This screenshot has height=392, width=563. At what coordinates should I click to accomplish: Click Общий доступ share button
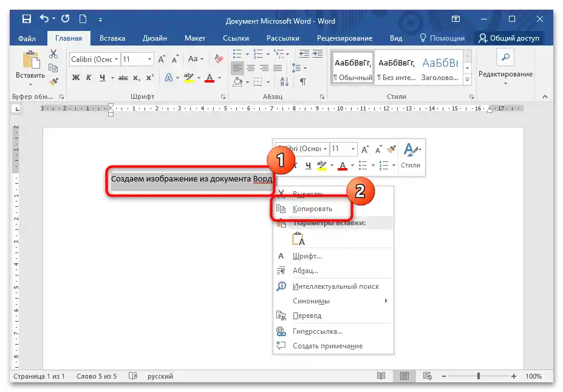pyautogui.click(x=509, y=38)
